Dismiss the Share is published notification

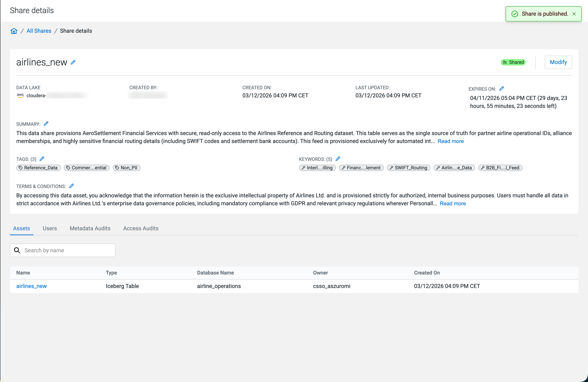pyautogui.click(x=574, y=14)
